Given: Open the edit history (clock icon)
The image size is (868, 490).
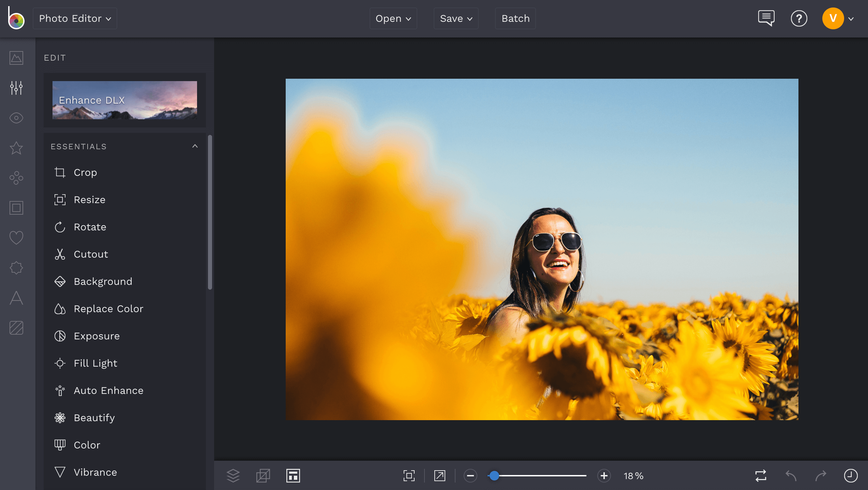Looking at the screenshot, I should point(850,476).
